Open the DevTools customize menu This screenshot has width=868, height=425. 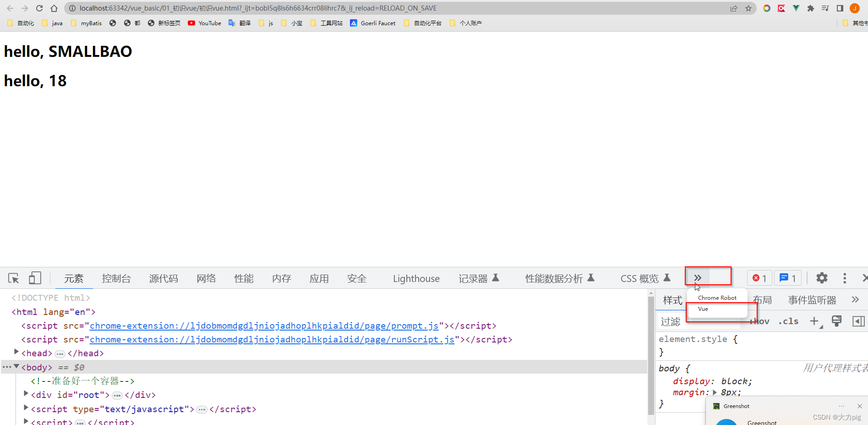point(845,278)
